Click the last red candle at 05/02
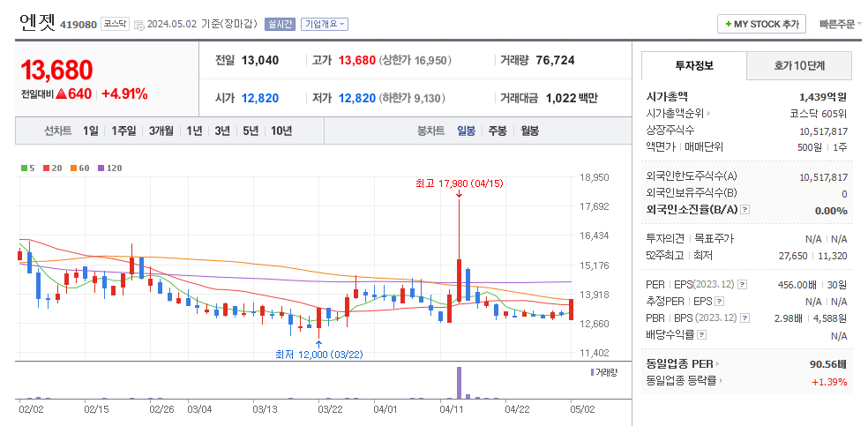 pyautogui.click(x=571, y=310)
